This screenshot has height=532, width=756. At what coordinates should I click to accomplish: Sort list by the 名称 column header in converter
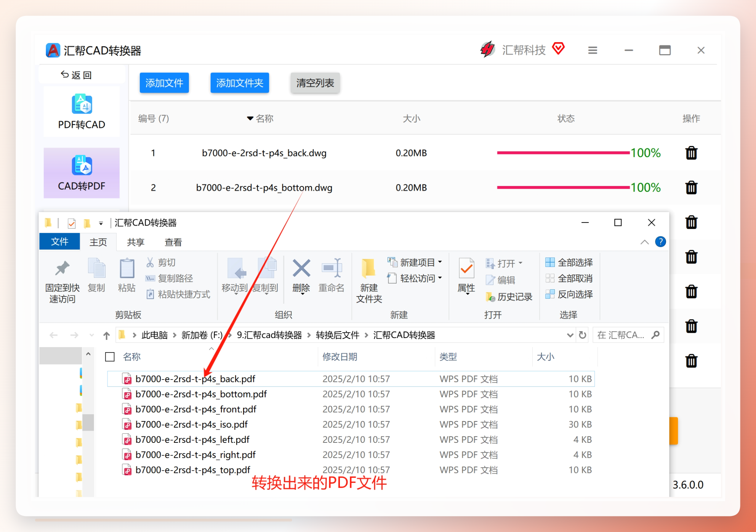(x=260, y=119)
